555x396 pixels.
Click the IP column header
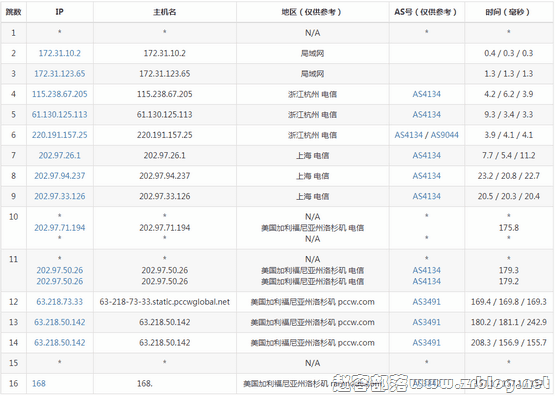coord(59,12)
